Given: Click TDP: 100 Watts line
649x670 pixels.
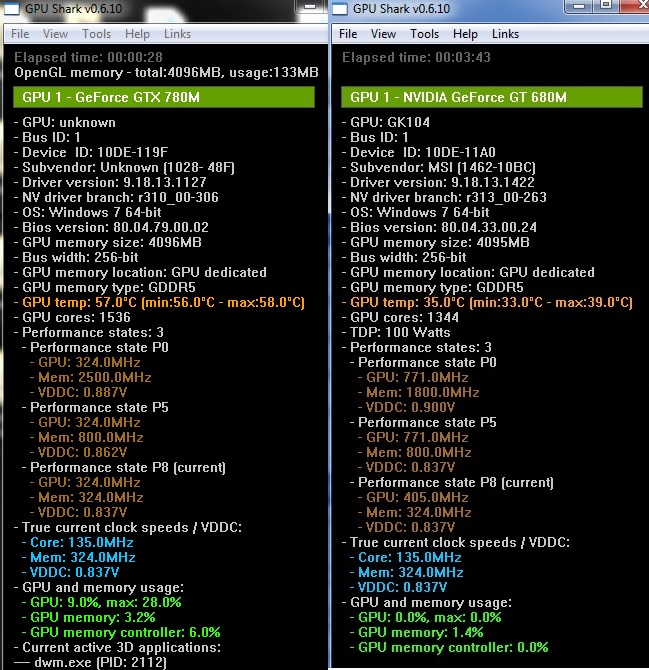Looking at the screenshot, I should coord(396,332).
